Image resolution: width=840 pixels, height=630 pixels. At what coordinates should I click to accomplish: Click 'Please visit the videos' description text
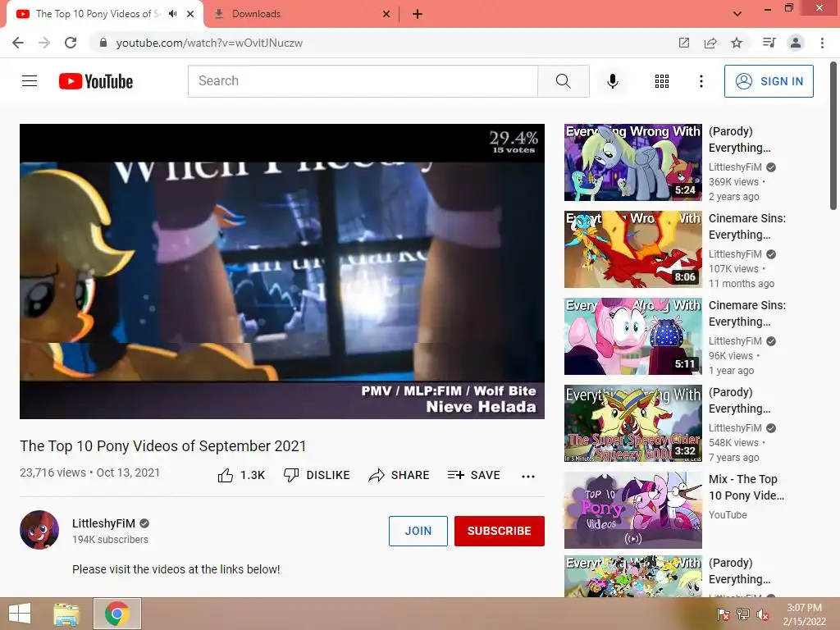[x=176, y=569]
